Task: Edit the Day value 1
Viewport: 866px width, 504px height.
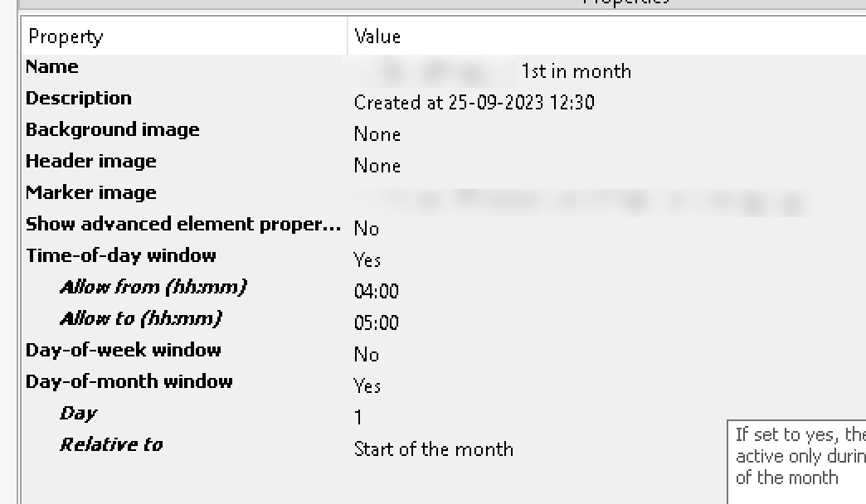Action: click(358, 418)
